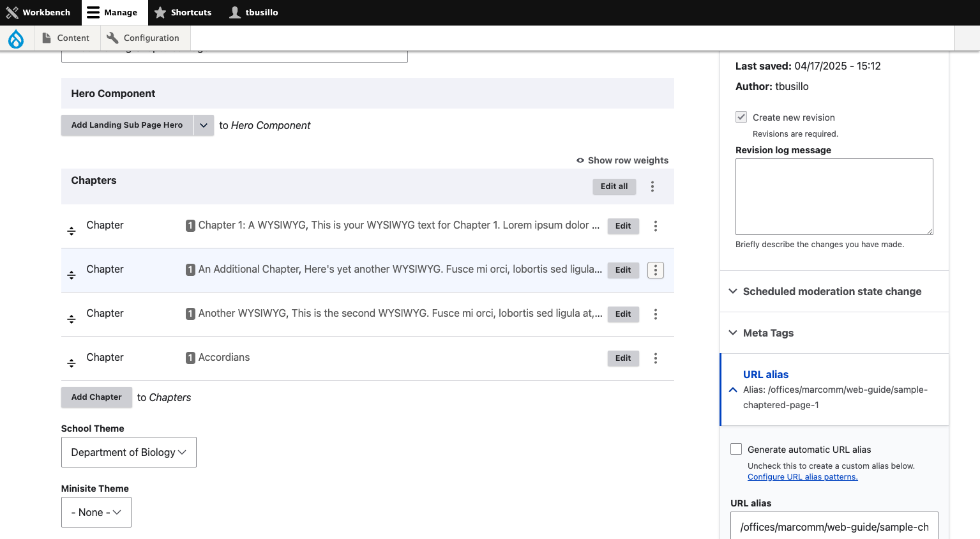Open kebab menu for An Additional Chapter
The width and height of the screenshot is (980, 539).
(x=656, y=270)
